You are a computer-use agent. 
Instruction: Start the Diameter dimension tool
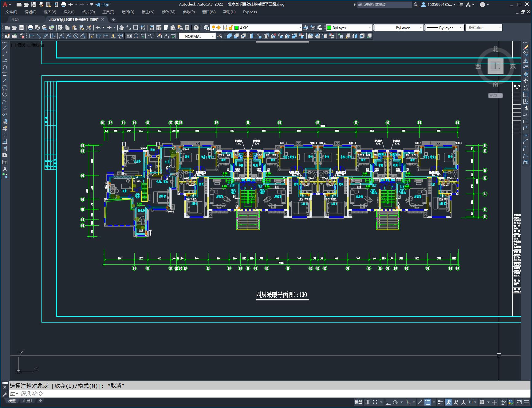point(76,36)
